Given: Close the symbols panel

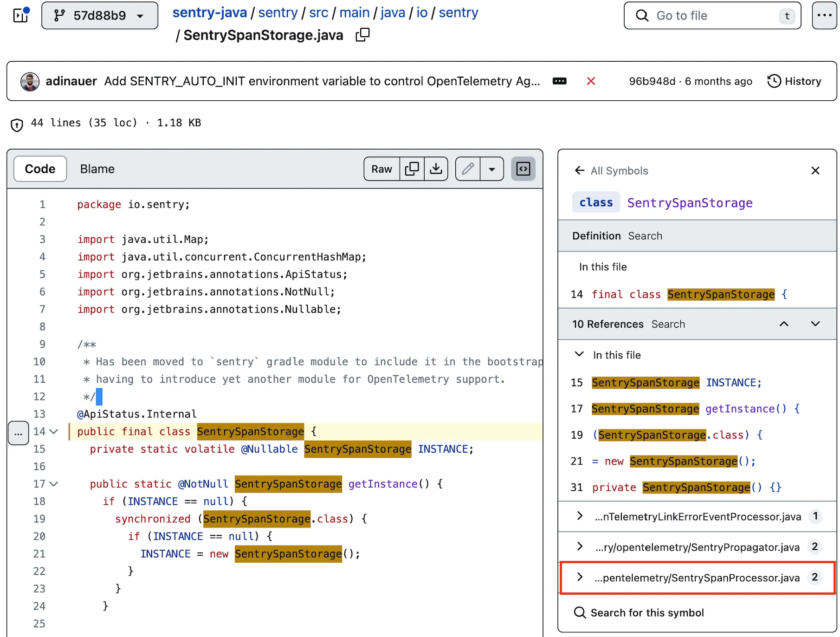Looking at the screenshot, I should [x=815, y=171].
